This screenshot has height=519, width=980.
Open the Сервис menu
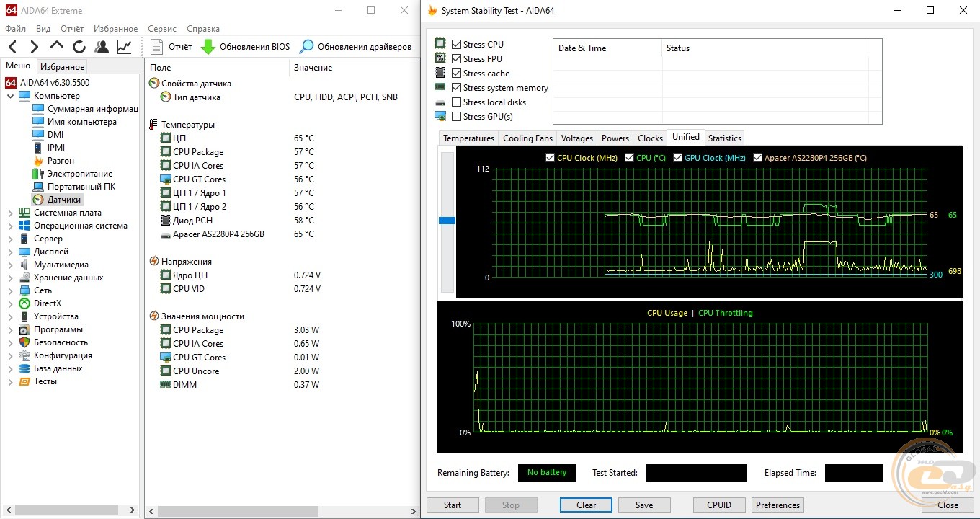[x=161, y=29]
